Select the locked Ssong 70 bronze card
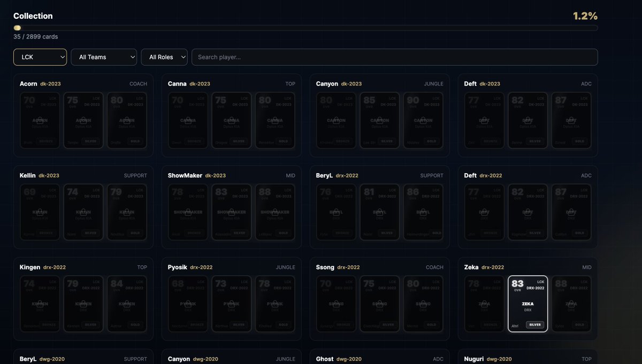Viewport: 642px width, 364px height. coord(337,304)
